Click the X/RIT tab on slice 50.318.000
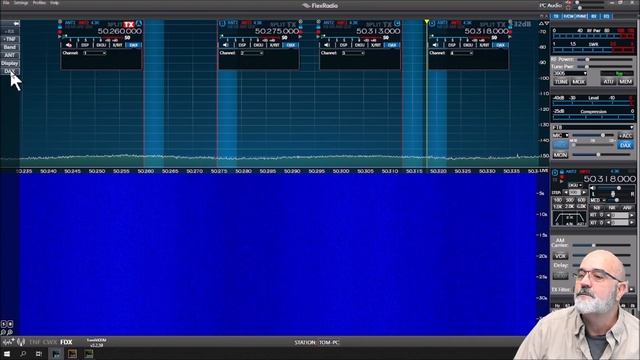Image resolution: width=640 pixels, height=360 pixels. click(484, 45)
